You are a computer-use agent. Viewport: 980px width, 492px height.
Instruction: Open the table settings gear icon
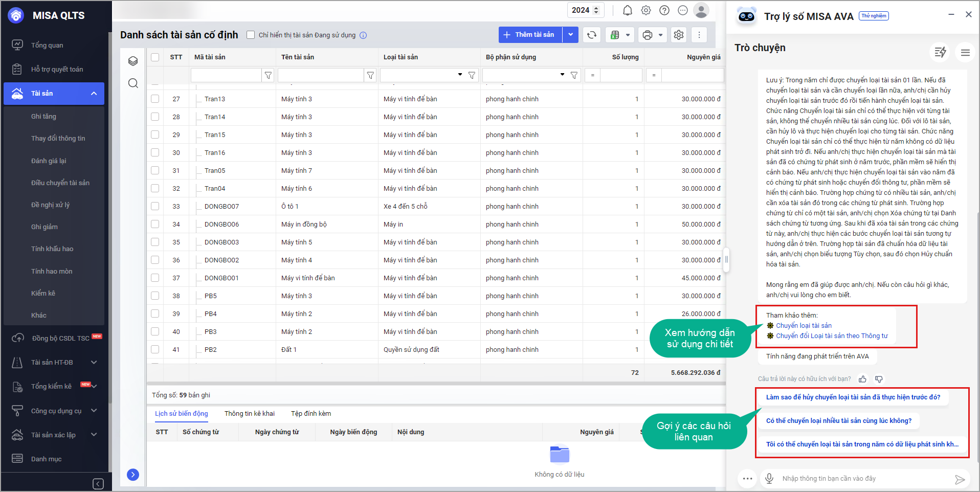coord(679,35)
